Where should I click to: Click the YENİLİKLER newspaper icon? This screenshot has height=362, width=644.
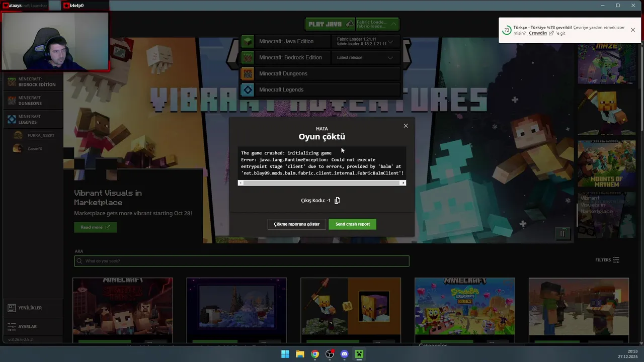(x=12, y=308)
